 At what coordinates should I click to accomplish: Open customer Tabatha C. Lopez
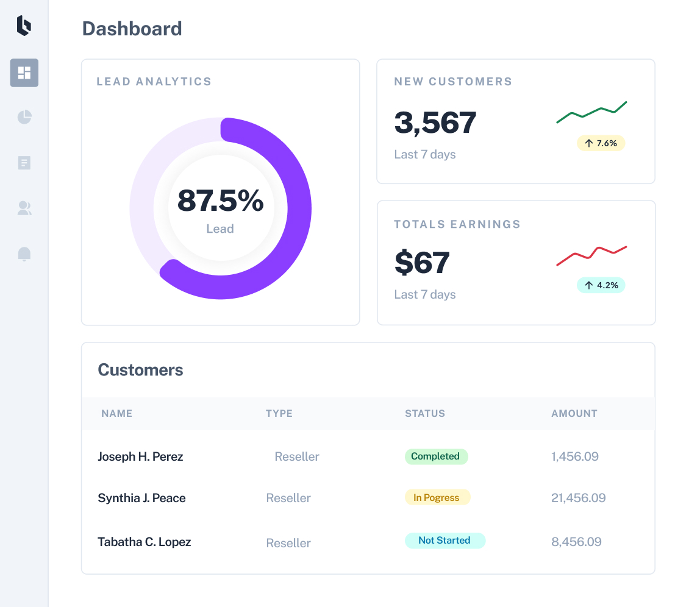[x=144, y=542]
